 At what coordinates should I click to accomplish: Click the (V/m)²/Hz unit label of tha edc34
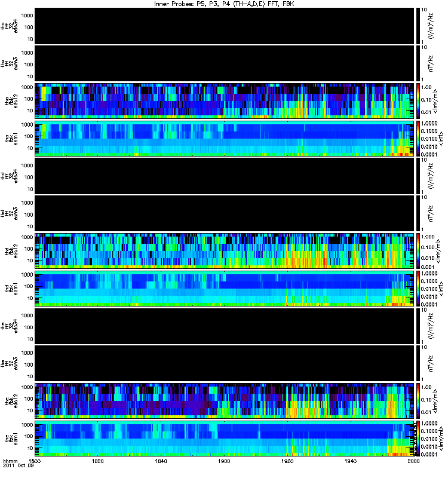(x=431, y=26)
